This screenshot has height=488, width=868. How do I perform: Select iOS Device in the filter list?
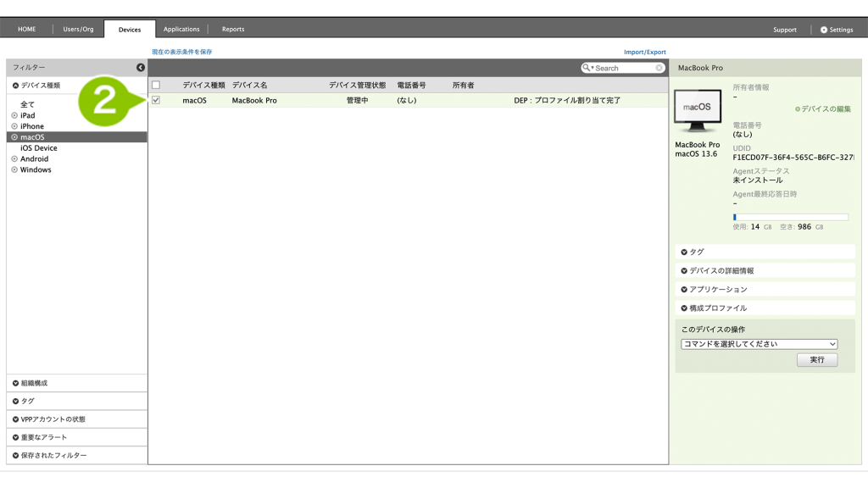coord(39,148)
